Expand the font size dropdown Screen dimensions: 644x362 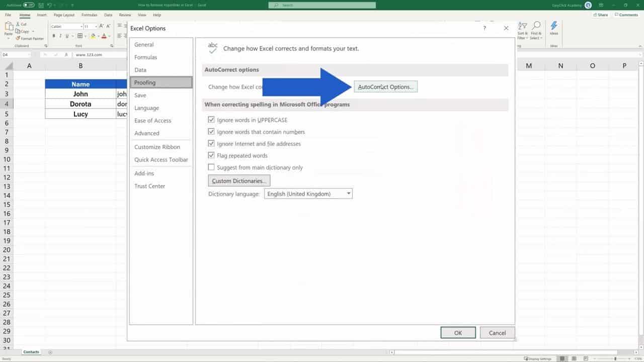point(96,27)
